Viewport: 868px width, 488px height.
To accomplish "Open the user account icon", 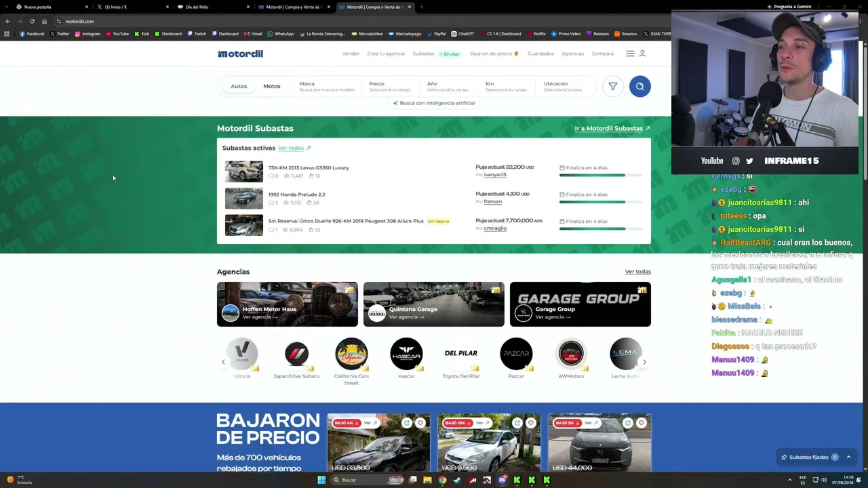I will click(x=643, y=54).
